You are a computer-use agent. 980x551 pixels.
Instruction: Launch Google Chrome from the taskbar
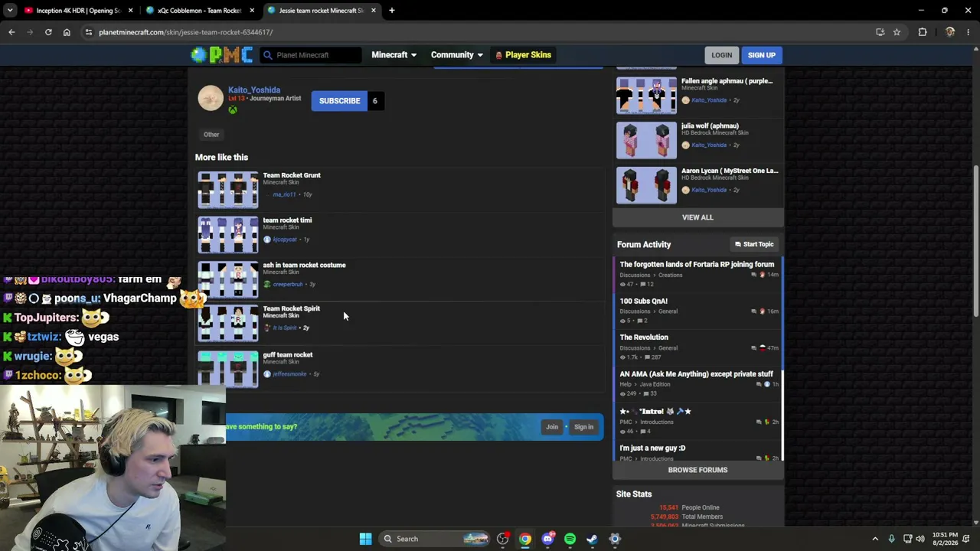tap(525, 539)
